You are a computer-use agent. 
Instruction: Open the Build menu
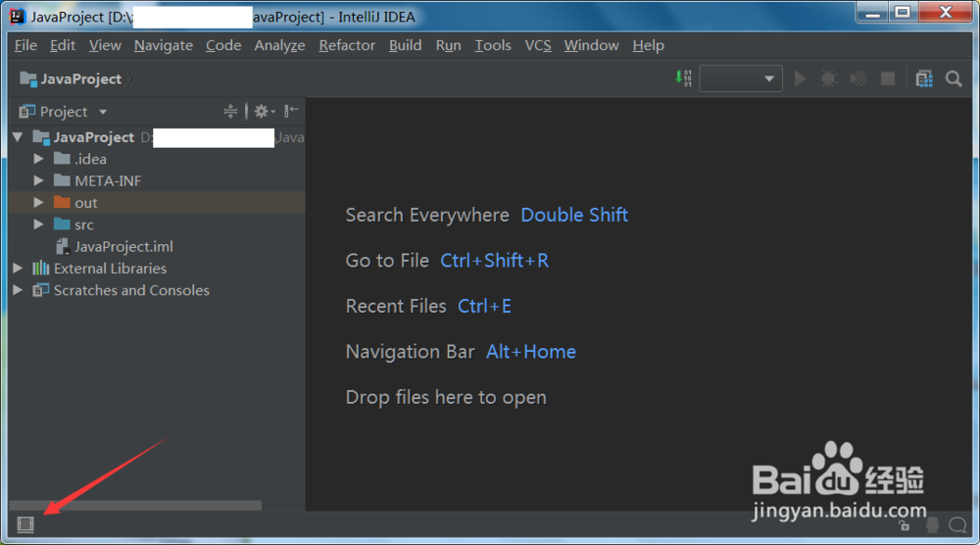coord(405,46)
